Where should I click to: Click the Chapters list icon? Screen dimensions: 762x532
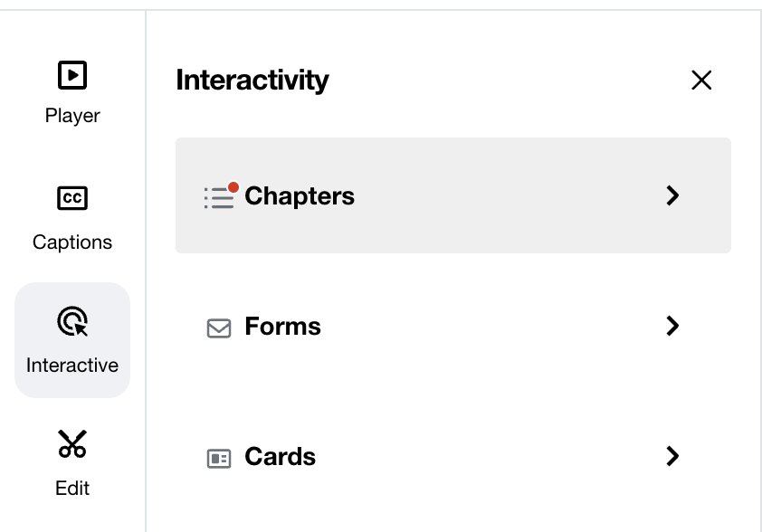click(x=218, y=197)
